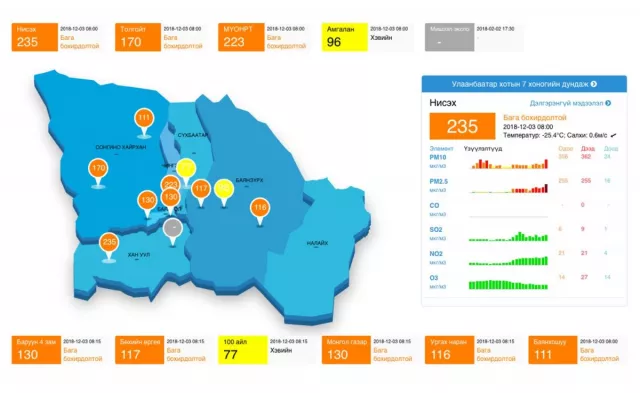Click the large orange 235 box in panel
This screenshot has width=640, height=393.
pos(462,126)
